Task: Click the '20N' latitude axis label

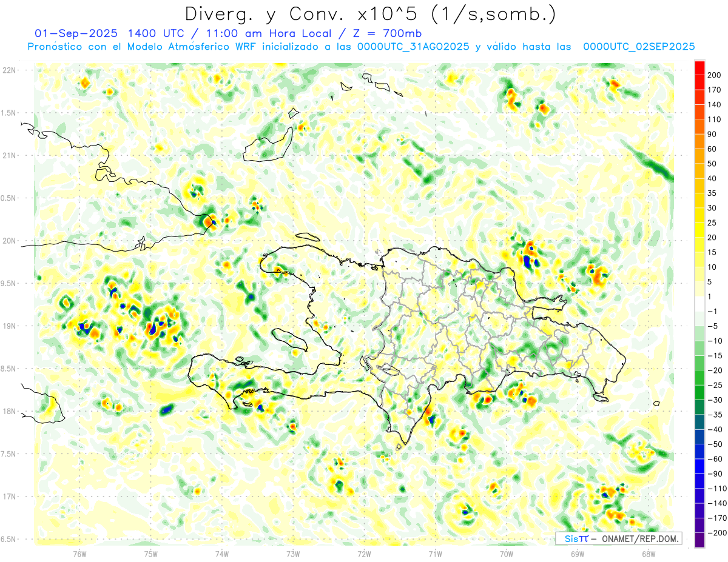Action: point(9,241)
